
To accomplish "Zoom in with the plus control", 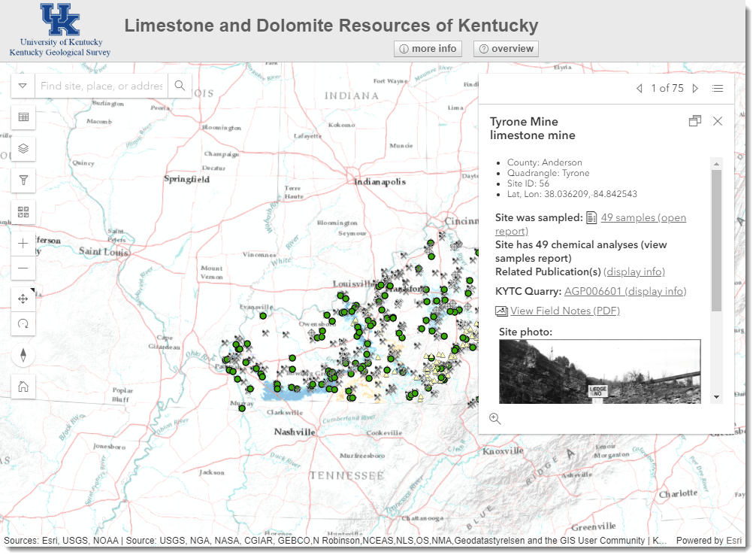I will 23,243.
